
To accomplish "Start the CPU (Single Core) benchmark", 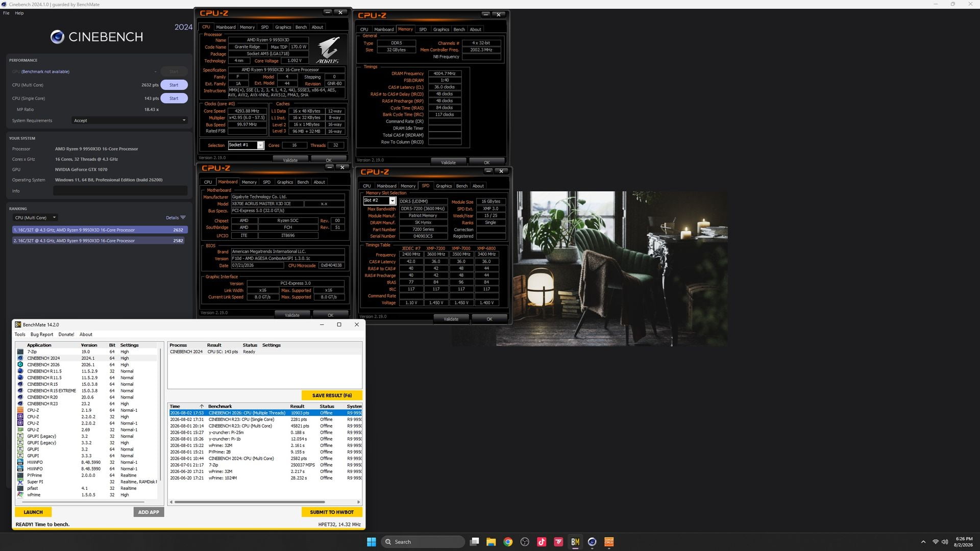I will [174, 98].
